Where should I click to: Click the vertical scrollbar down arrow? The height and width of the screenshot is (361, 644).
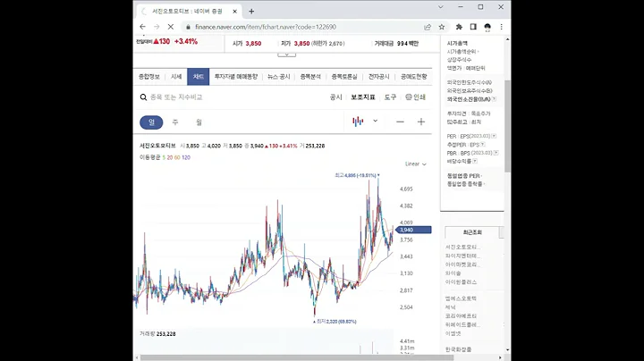508,350
